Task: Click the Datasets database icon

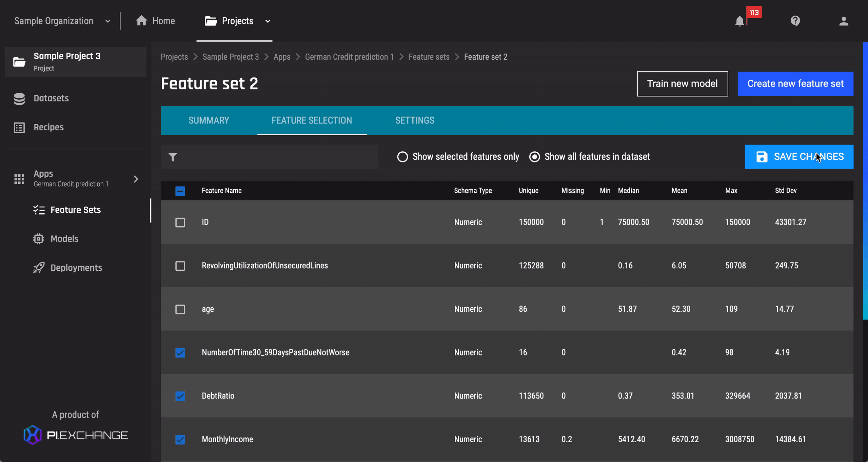Action: [19, 99]
